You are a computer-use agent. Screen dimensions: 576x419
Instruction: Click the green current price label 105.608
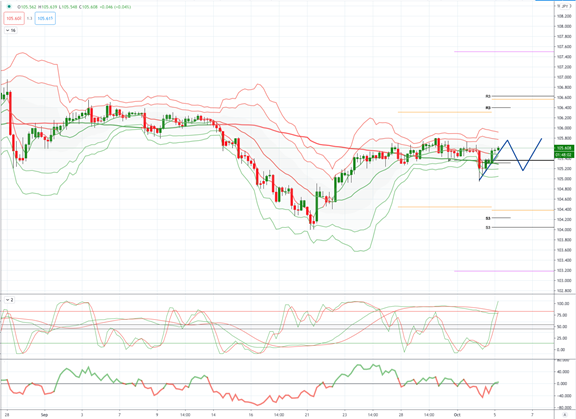tap(564, 148)
